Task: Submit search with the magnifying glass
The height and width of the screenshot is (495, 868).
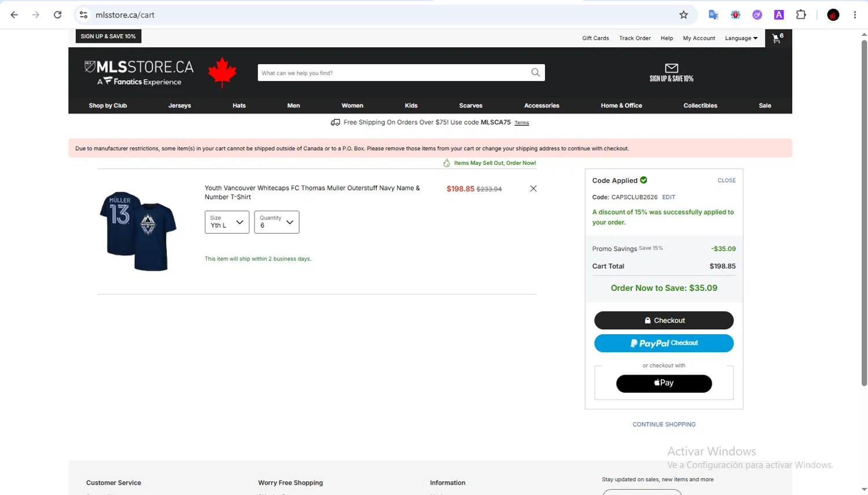Action: pyautogui.click(x=535, y=73)
